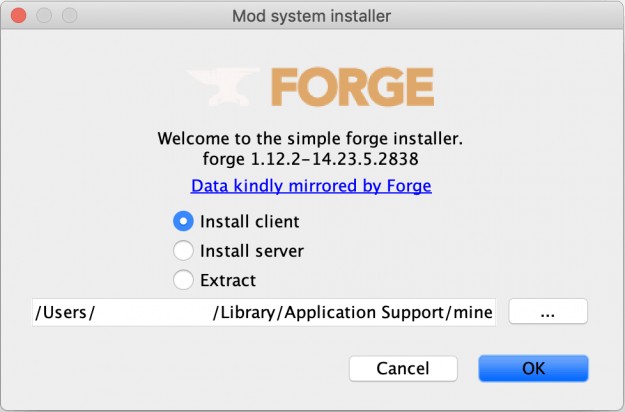Click the orange FORGE wordmark
The height and width of the screenshot is (412, 625).
pos(352,87)
